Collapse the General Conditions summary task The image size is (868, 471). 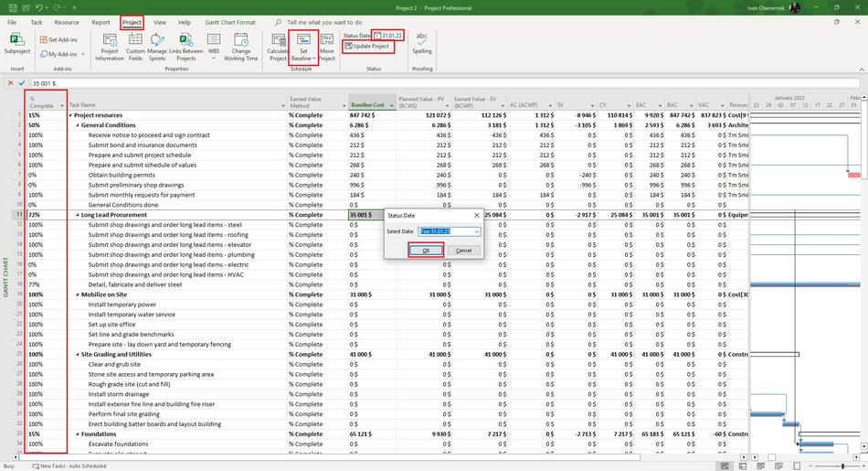point(78,125)
